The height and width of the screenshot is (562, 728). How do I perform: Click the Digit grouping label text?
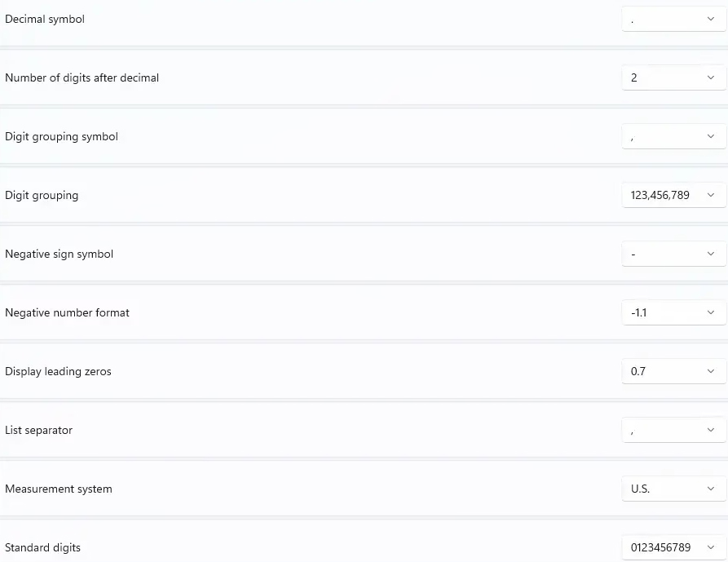(42, 196)
